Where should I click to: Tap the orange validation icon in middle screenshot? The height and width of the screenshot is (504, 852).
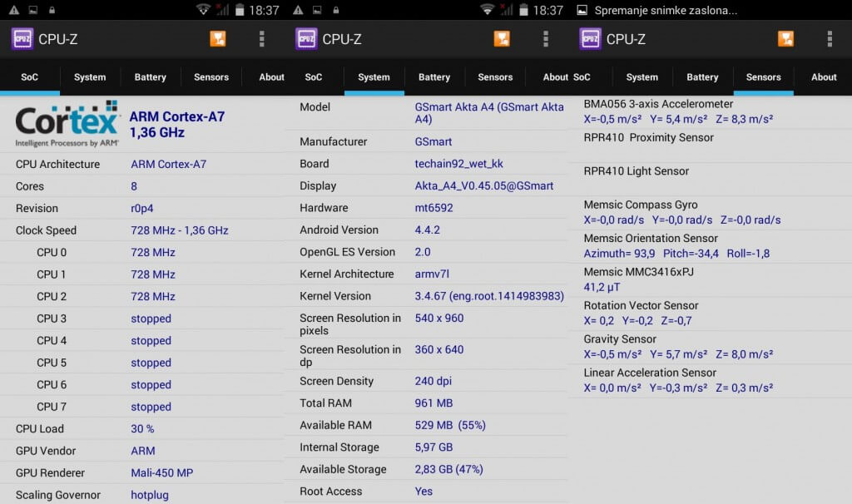point(502,38)
